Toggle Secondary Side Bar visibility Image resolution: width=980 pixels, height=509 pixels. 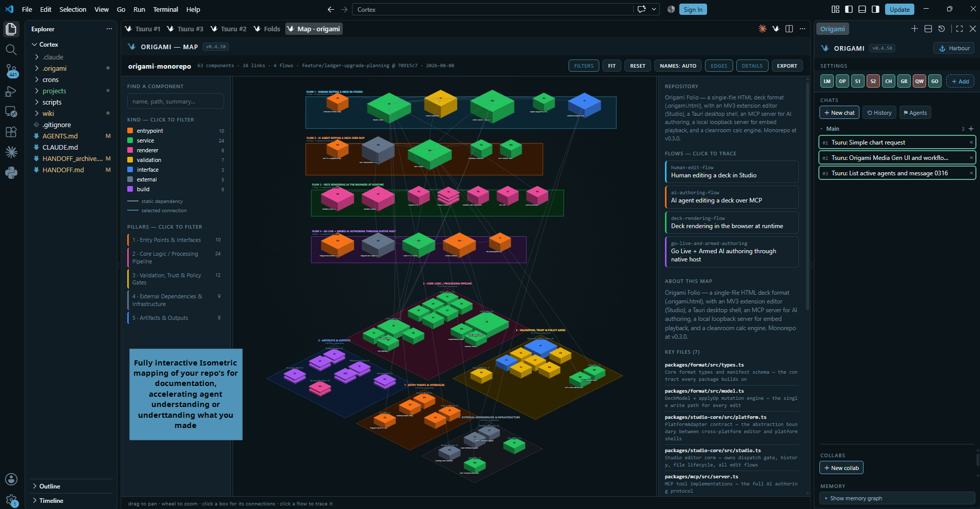click(875, 9)
